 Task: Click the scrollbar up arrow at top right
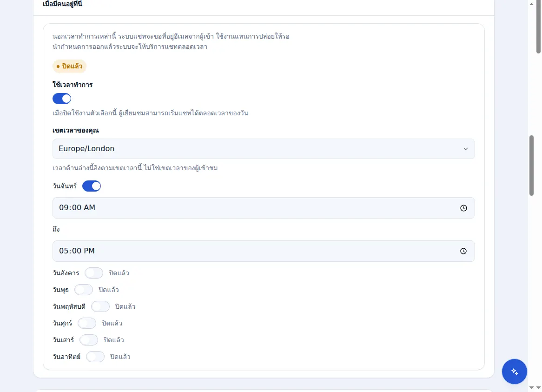point(531,4)
